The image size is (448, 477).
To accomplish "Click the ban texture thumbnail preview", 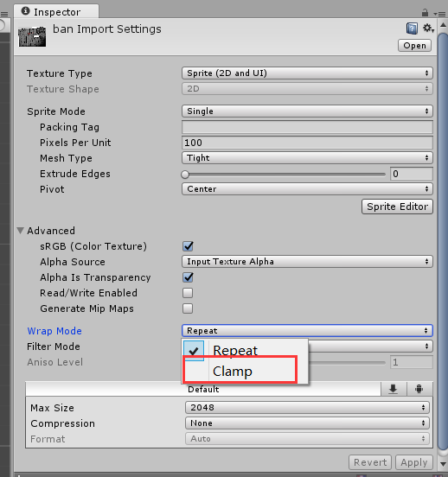I will pos(32,37).
